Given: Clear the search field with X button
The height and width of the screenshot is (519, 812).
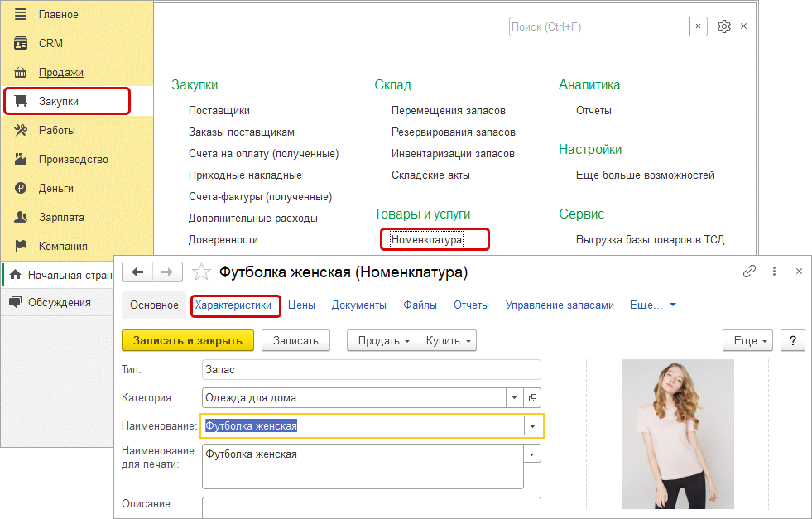Looking at the screenshot, I should tap(698, 26).
